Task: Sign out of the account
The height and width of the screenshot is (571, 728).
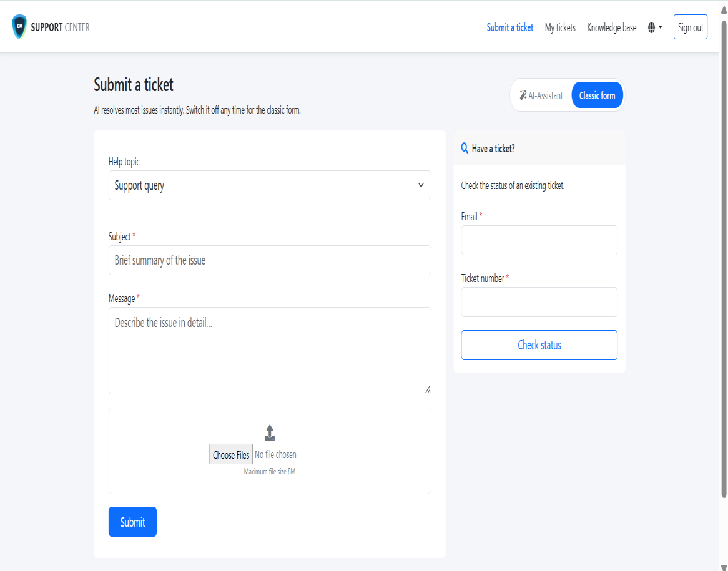Action: click(x=691, y=27)
